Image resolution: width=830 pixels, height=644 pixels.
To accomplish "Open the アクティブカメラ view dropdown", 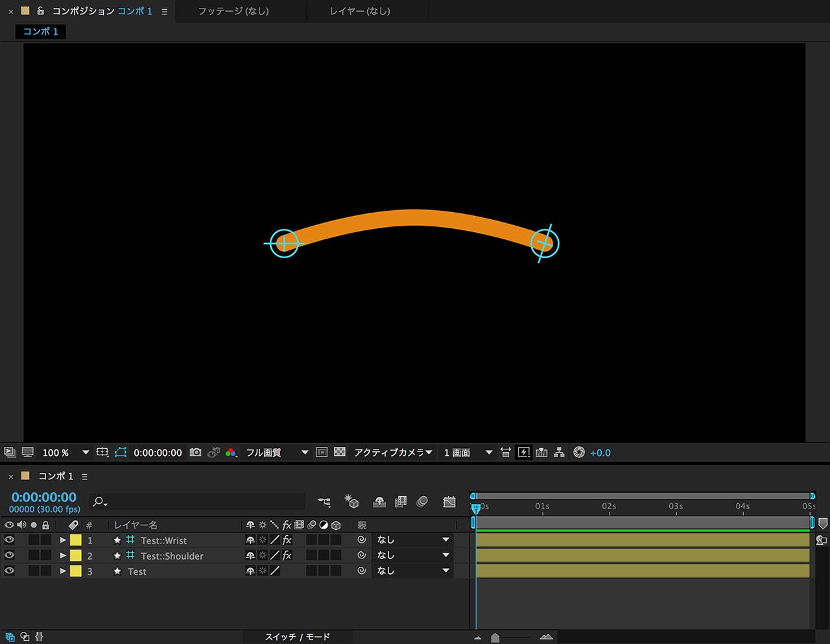I will click(x=393, y=453).
